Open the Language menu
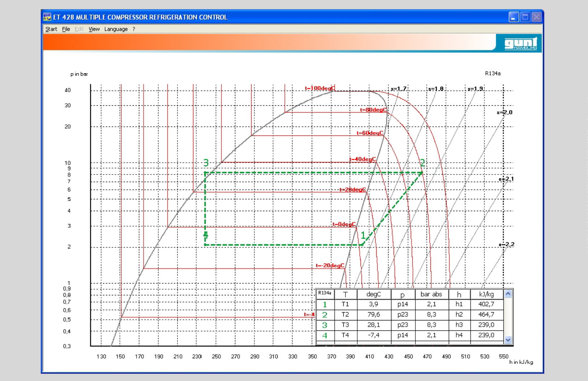588x381 pixels. [x=116, y=29]
